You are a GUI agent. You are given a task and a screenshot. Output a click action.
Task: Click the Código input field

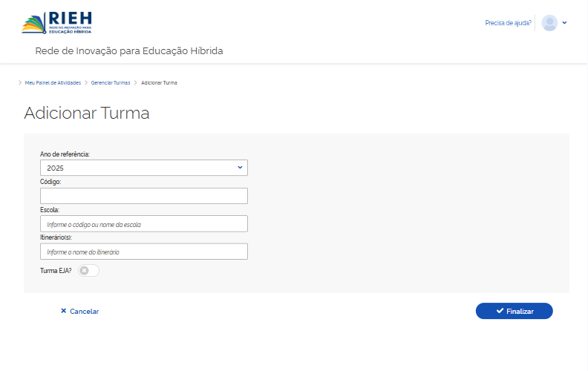(144, 196)
